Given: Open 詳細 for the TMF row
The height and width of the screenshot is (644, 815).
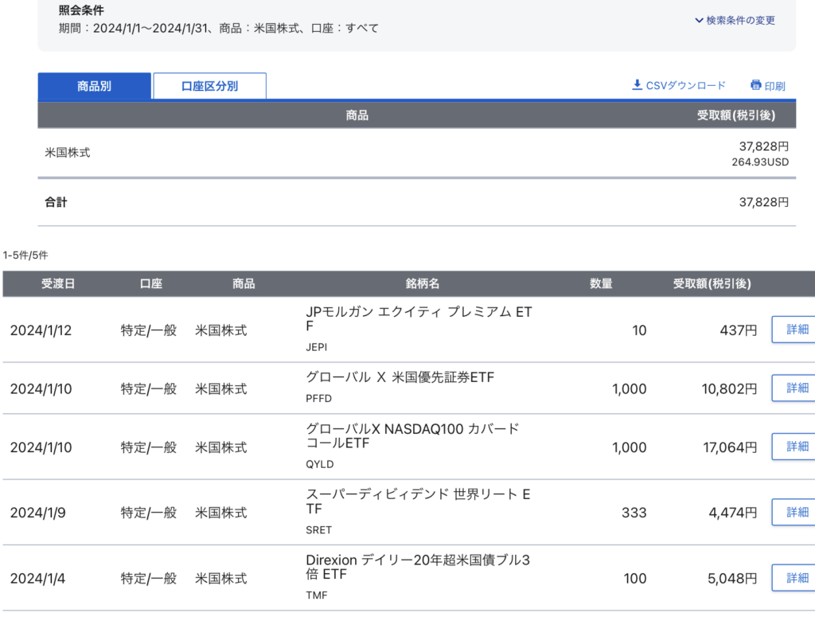Looking at the screenshot, I should tap(794, 578).
